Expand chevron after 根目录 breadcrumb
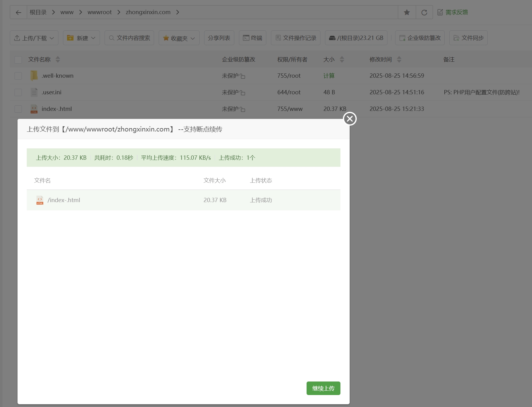This screenshot has height=407, width=532. [54, 12]
